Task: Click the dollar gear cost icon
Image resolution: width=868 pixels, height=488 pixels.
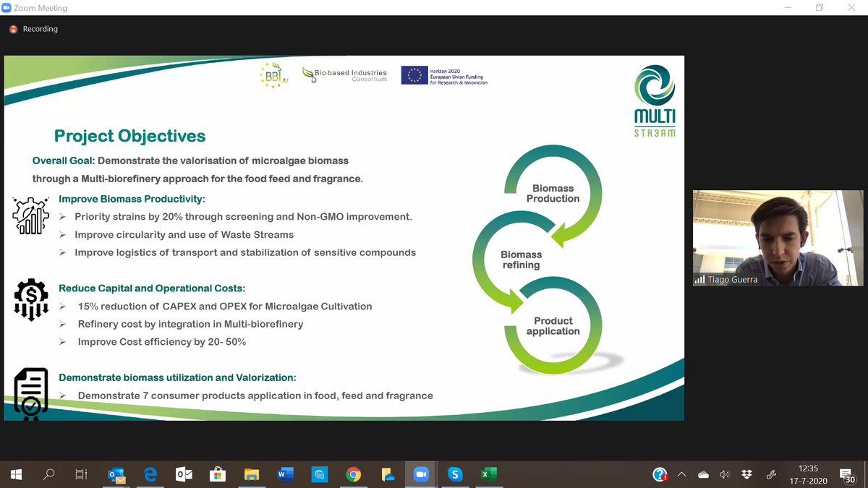Action: [x=31, y=299]
